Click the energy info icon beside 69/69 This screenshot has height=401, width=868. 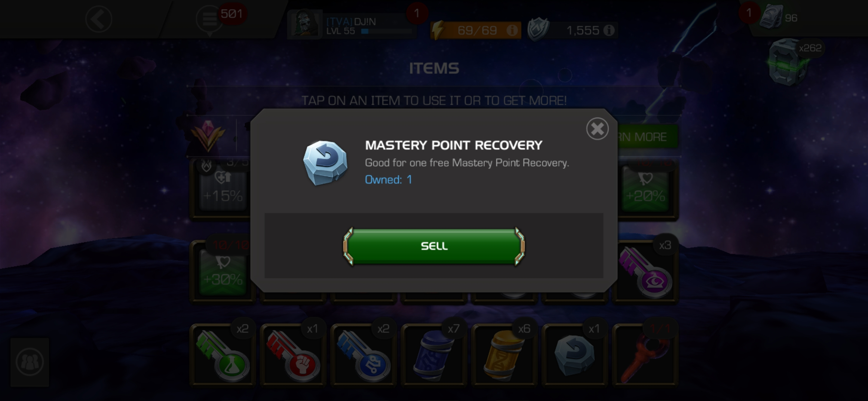pyautogui.click(x=512, y=30)
